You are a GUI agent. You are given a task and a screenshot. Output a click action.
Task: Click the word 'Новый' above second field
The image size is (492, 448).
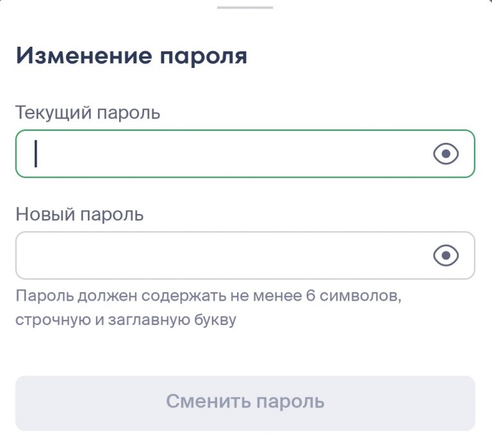(x=45, y=214)
